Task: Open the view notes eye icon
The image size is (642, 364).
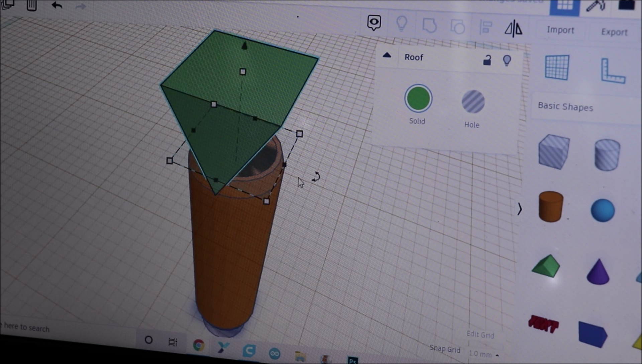Action: 374,22
